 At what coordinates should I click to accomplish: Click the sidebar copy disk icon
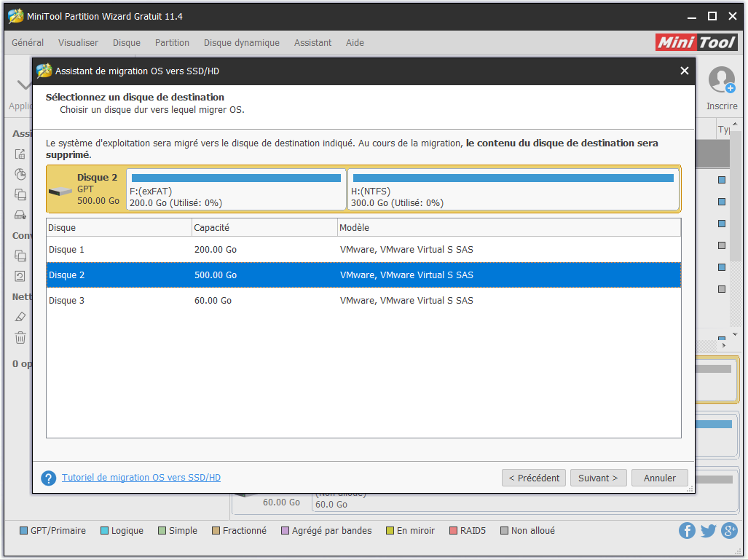coord(20,215)
